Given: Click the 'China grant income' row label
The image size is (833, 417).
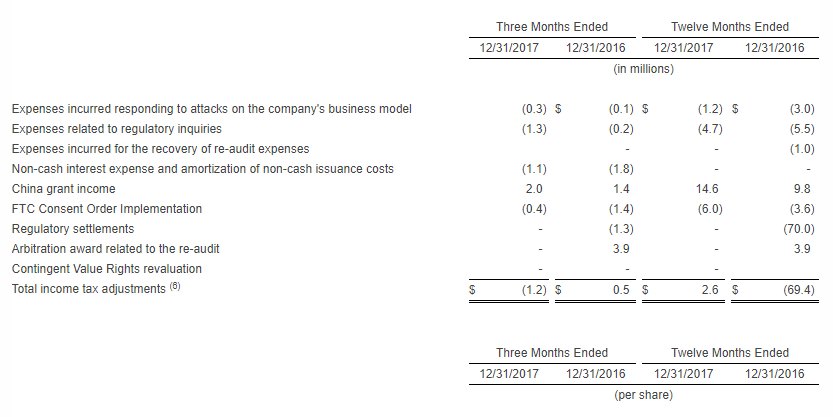Looking at the screenshot, I should [64, 189].
